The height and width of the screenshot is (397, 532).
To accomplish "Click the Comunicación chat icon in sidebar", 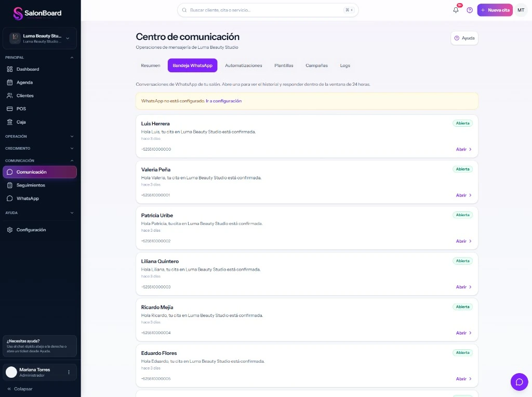I will tap(10, 172).
